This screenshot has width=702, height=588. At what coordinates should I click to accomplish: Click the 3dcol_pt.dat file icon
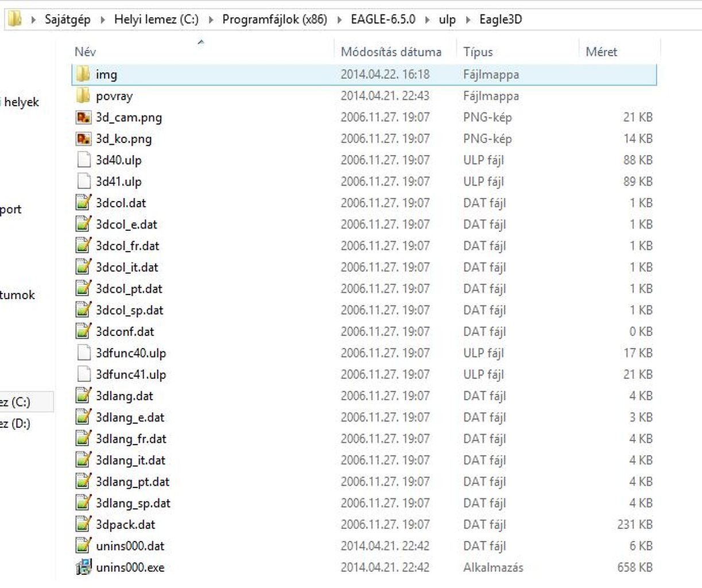click(84, 288)
